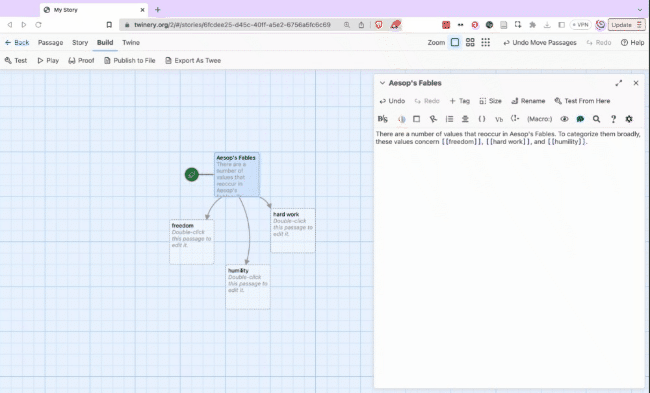650x393 pixels.
Task: Switch to the Passage tab
Action: click(51, 42)
